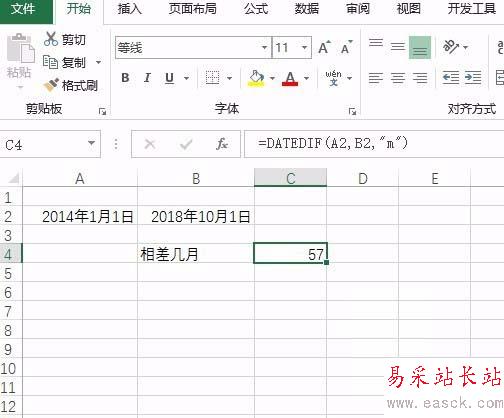Click in the formula bar
This screenshot has width=504, height=418.
(374, 144)
